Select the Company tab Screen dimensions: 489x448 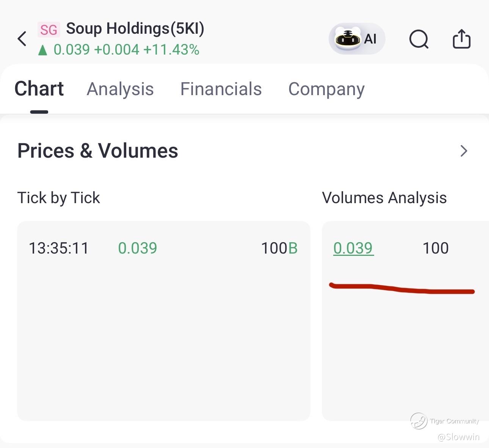click(326, 89)
